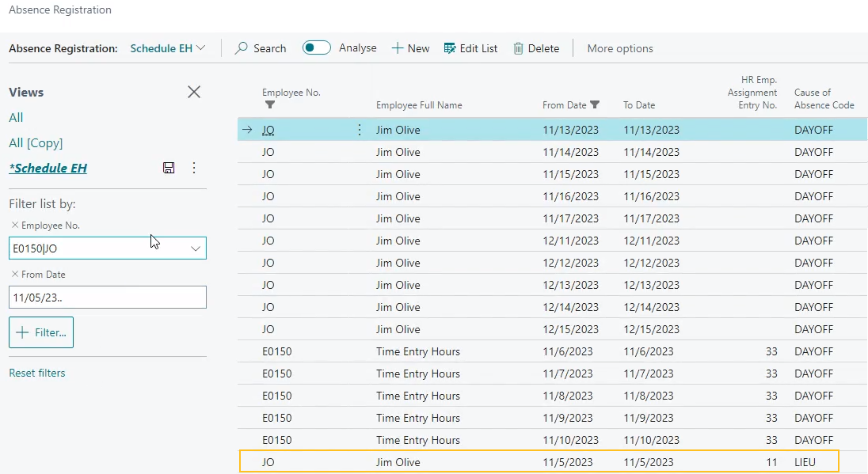Save the *Schedule EH view using the disk icon
Screen dimensions: 868x474
tap(169, 168)
